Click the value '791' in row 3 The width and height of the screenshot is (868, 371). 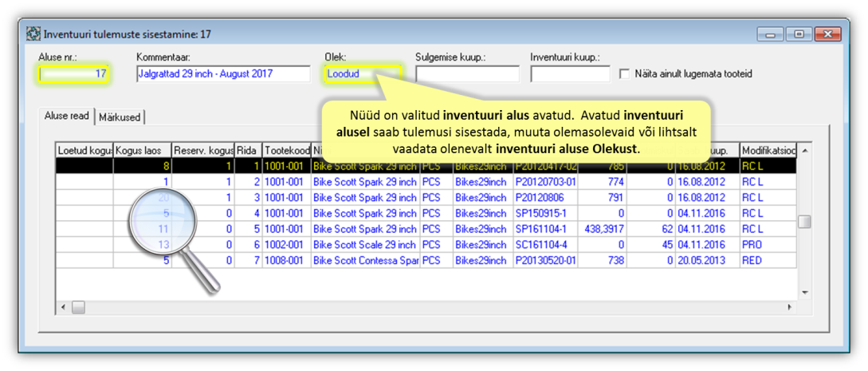(x=603, y=197)
